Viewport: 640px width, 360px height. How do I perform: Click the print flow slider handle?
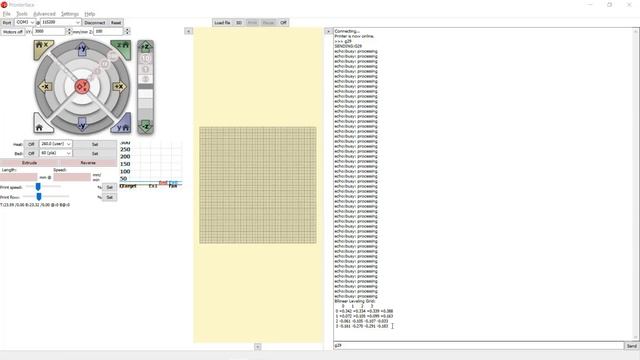pyautogui.click(x=39, y=197)
